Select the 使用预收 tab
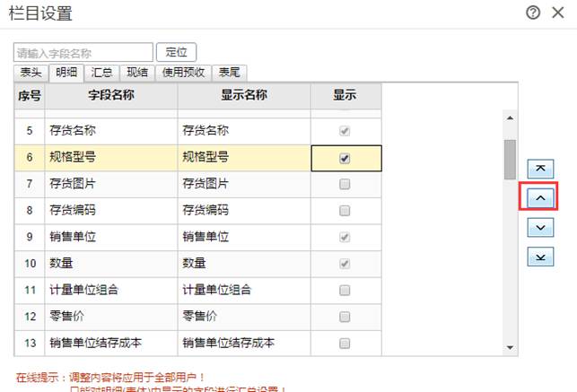 (183, 74)
